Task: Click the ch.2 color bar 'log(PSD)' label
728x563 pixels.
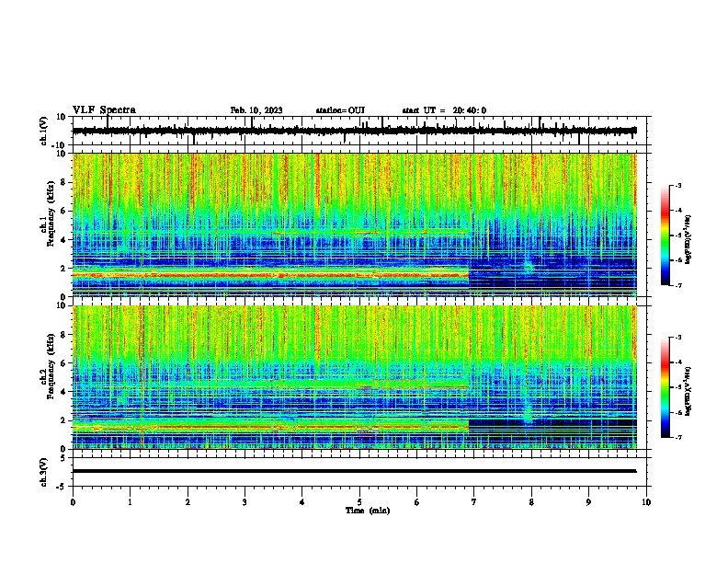Action: click(688, 392)
